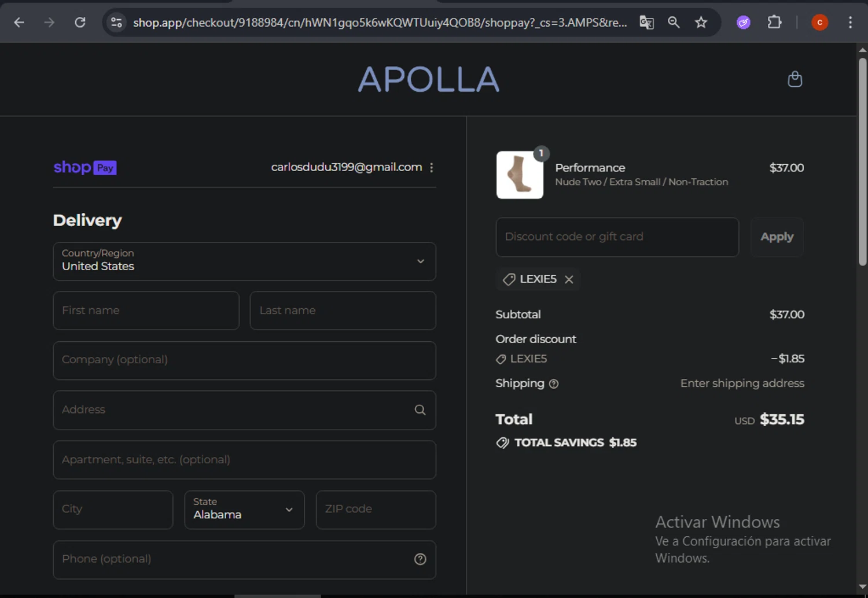Click the Performance product name
This screenshot has width=868, height=598.
(590, 168)
